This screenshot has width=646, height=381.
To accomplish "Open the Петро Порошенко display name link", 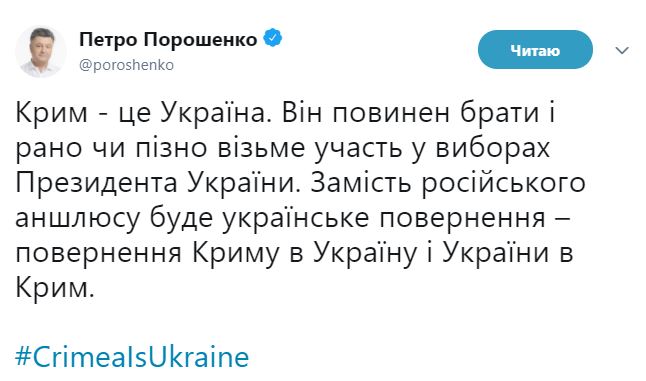I will pos(168,39).
